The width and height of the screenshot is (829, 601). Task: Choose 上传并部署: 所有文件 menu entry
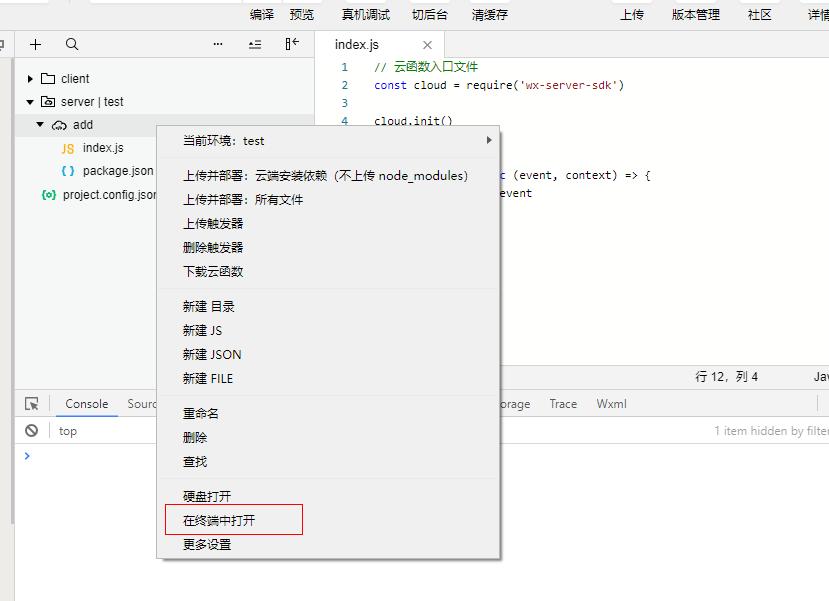point(243,200)
